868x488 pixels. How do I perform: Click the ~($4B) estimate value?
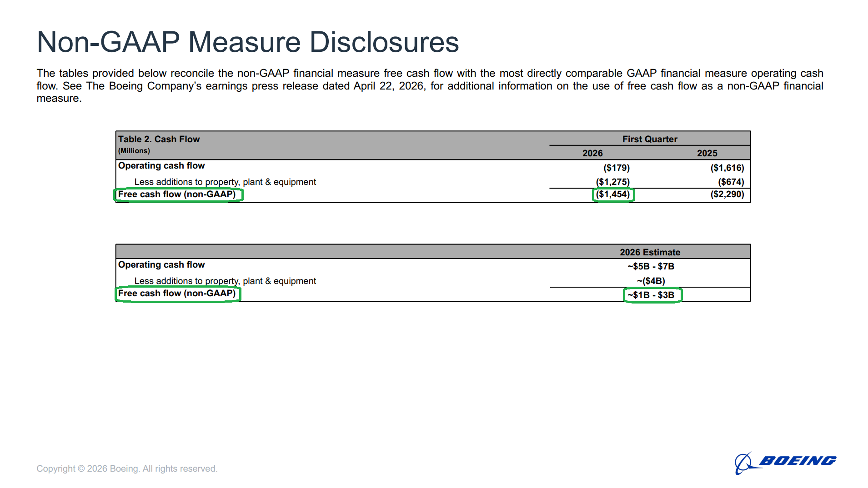[x=650, y=281]
